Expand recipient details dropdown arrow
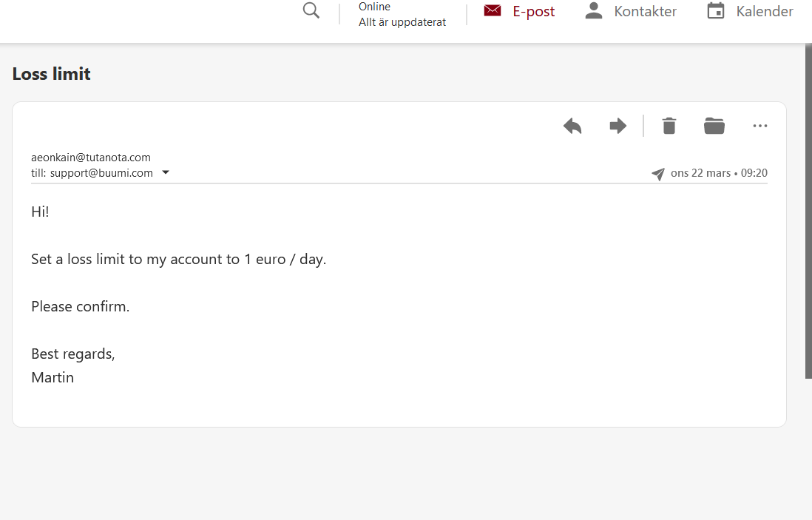Image resolution: width=812 pixels, height=520 pixels. [166, 172]
